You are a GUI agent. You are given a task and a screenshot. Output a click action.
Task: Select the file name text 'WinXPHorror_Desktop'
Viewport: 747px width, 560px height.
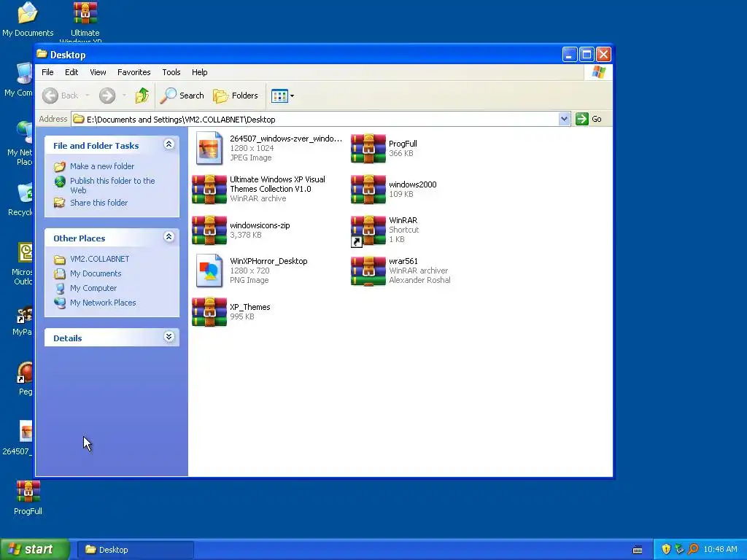[x=268, y=262]
